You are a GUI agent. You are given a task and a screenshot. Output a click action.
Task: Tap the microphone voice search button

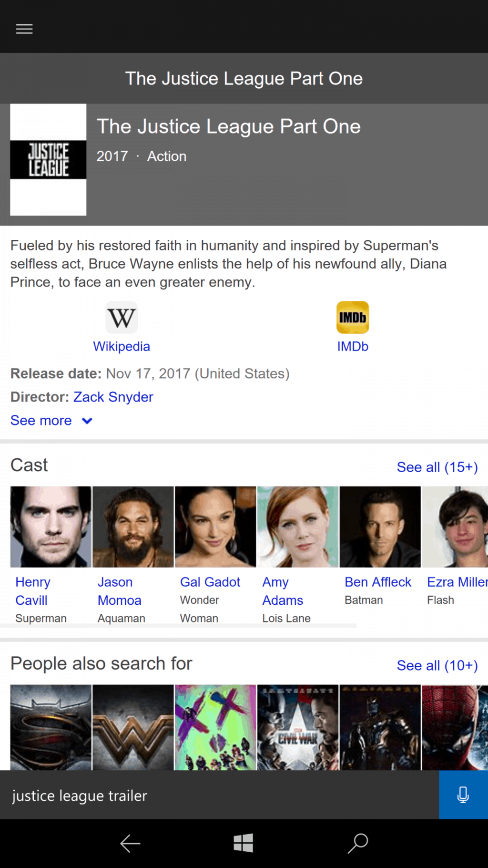[x=463, y=795]
